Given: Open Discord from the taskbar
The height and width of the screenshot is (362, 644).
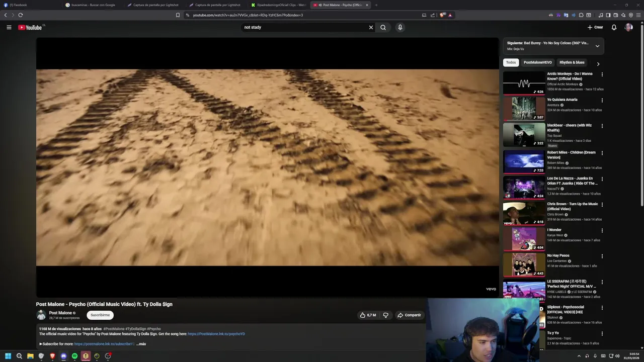Looking at the screenshot, I should (63, 356).
